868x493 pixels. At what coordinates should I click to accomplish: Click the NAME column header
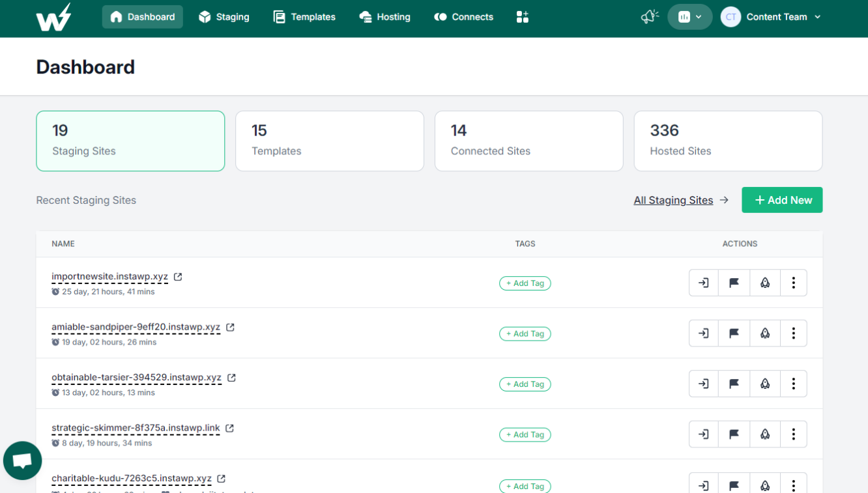click(63, 244)
